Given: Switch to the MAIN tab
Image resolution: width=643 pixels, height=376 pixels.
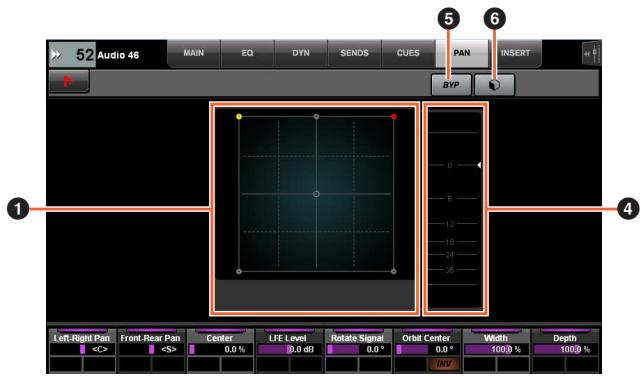Looking at the screenshot, I should (x=194, y=53).
